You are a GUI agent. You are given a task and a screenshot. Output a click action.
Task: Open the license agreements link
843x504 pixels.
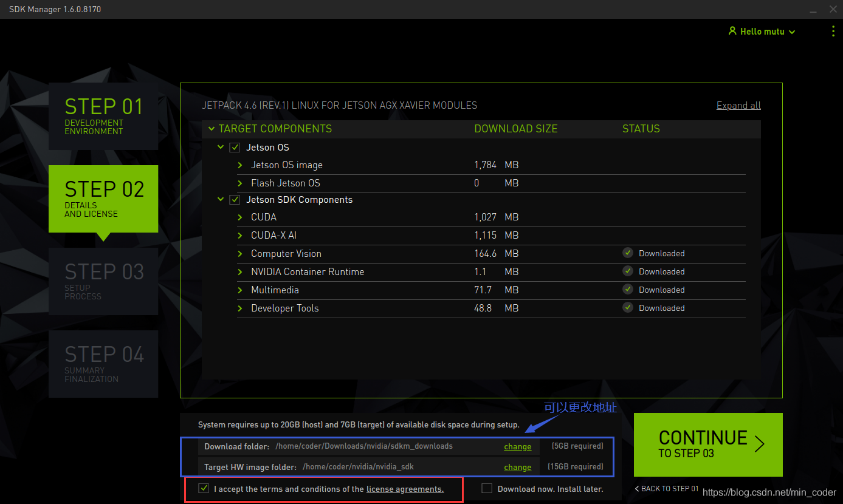(x=405, y=489)
